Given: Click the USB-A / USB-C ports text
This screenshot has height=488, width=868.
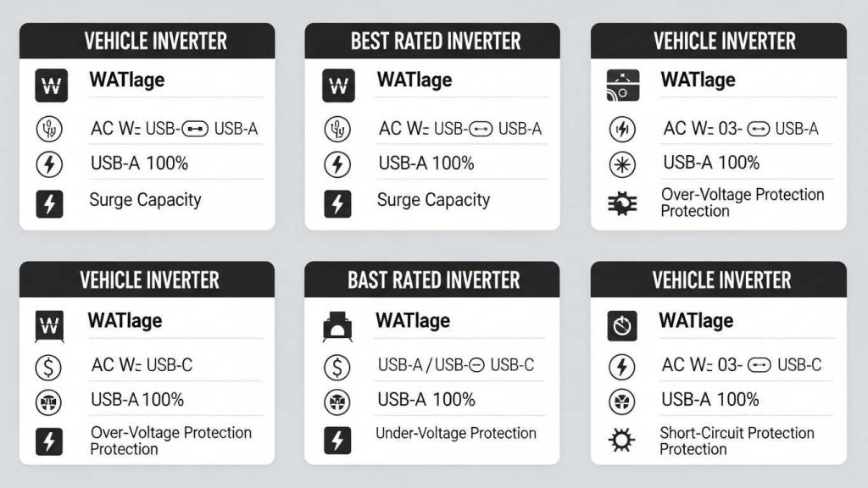Looking at the screenshot, I should point(455,365).
